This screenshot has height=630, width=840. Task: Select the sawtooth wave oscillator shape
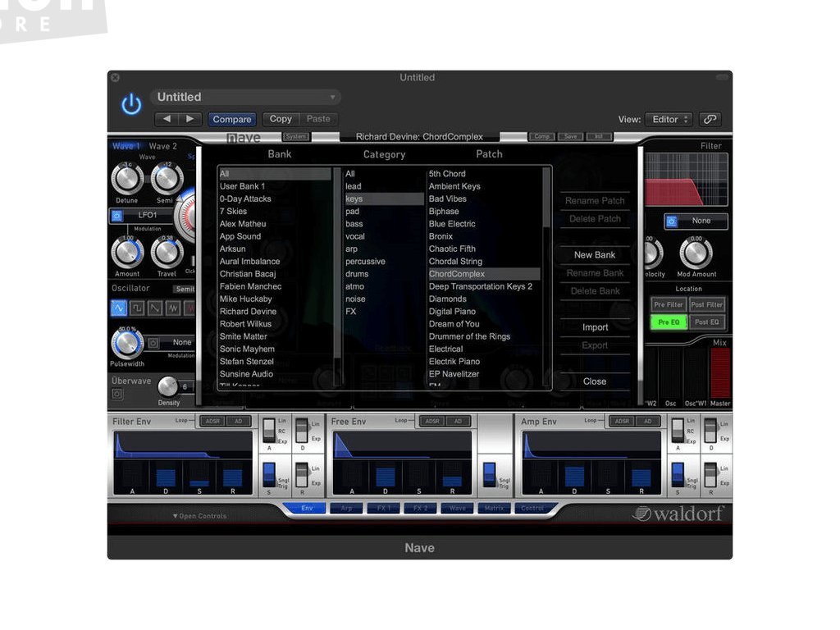155,308
